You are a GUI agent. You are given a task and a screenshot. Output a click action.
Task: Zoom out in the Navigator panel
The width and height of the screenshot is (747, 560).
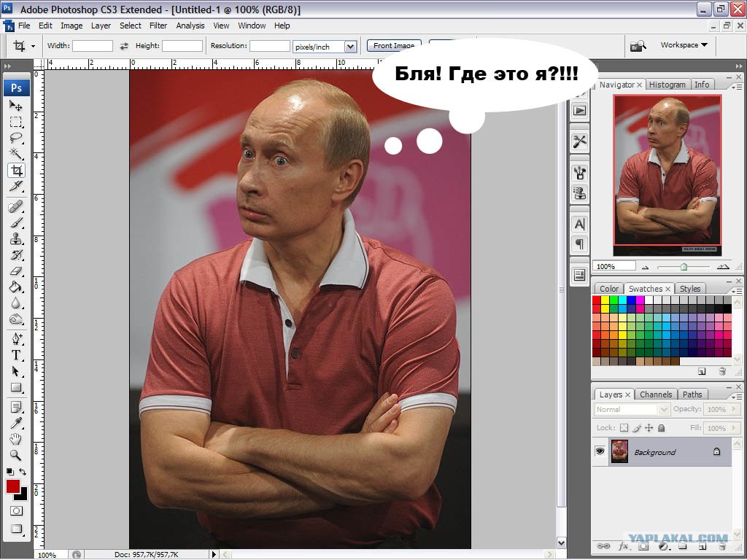[646, 267]
